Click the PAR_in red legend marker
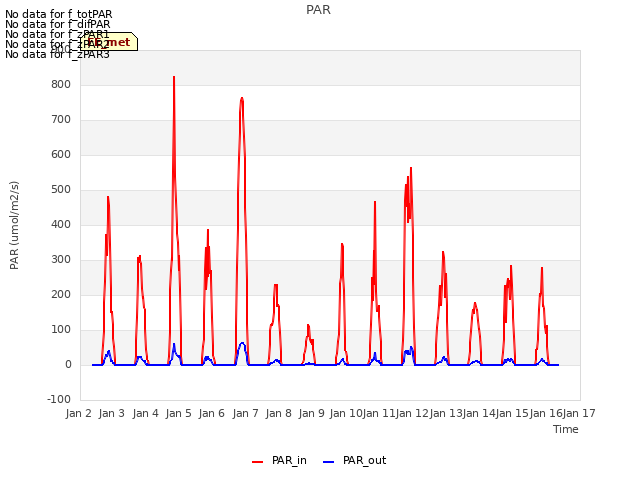The height and width of the screenshot is (480, 640). click(x=258, y=462)
